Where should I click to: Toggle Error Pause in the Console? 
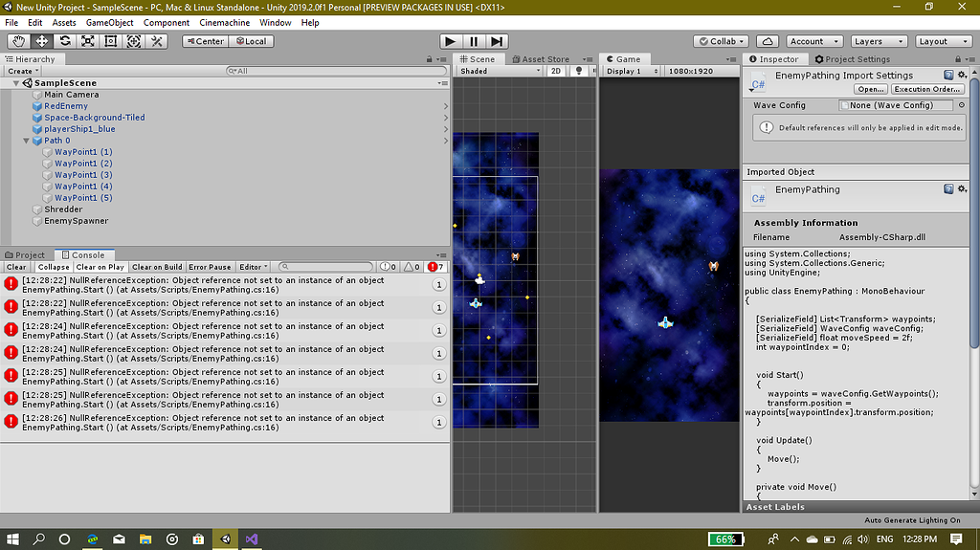point(210,267)
